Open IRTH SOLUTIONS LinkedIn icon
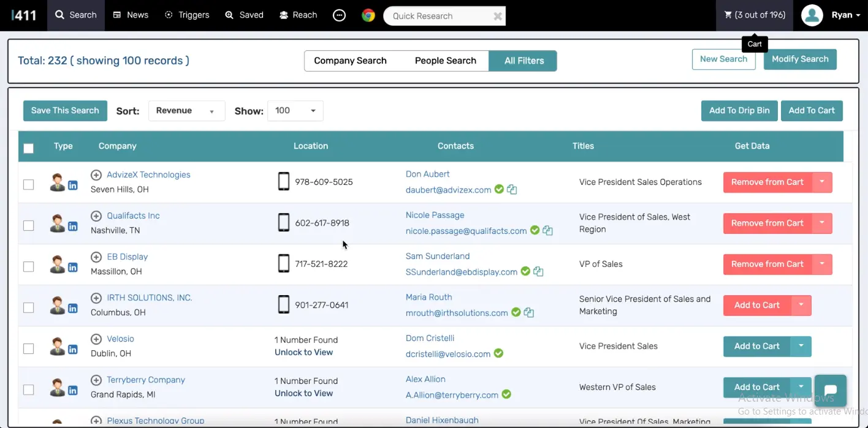This screenshot has height=428, width=868. pos(73,308)
